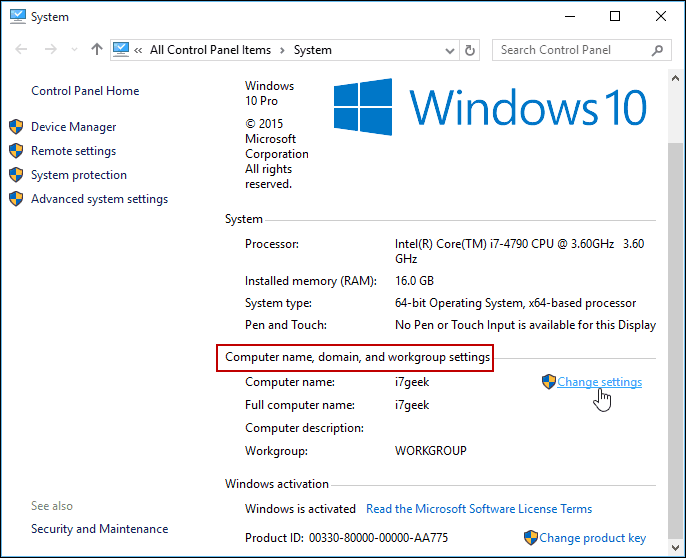Screen dimensions: 686x558
Task: Click the Windows 10 logo
Action: 490,107
